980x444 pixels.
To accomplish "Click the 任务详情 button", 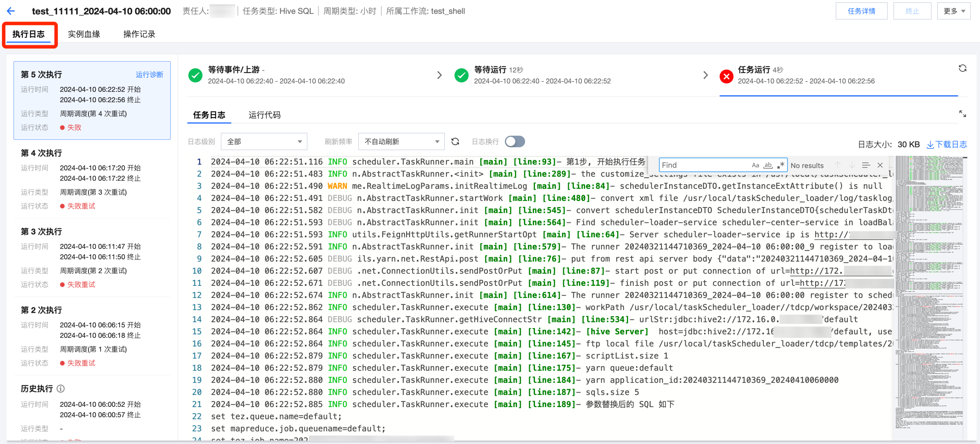I will 861,11.
